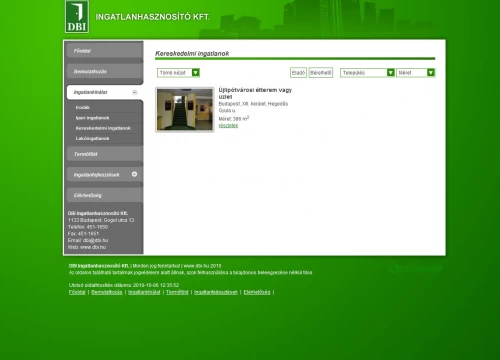The height and width of the screenshot is (360, 500).
Task: Collapse the Ingatlankínálat menu with its arrow icon
Action: tap(134, 92)
